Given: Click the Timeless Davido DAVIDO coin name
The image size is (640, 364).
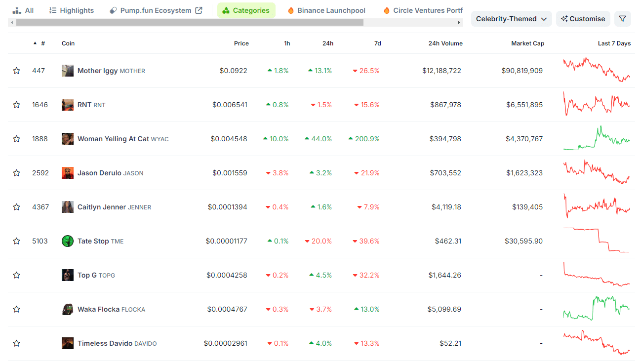Looking at the screenshot, I should [x=117, y=343].
